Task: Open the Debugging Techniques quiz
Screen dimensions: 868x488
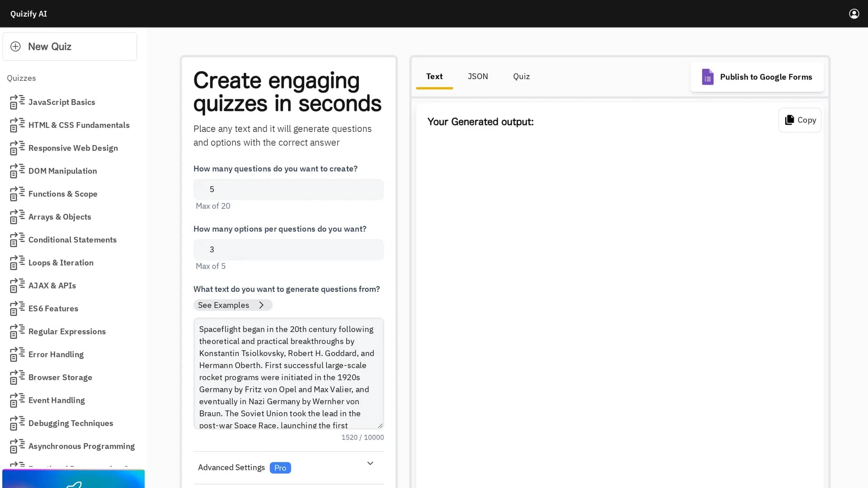Action: tap(71, 423)
